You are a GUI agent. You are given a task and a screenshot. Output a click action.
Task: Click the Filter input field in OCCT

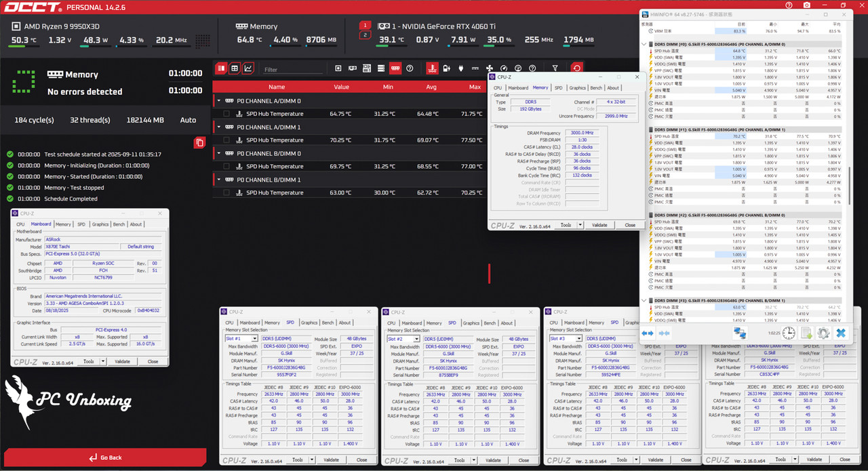(x=293, y=69)
